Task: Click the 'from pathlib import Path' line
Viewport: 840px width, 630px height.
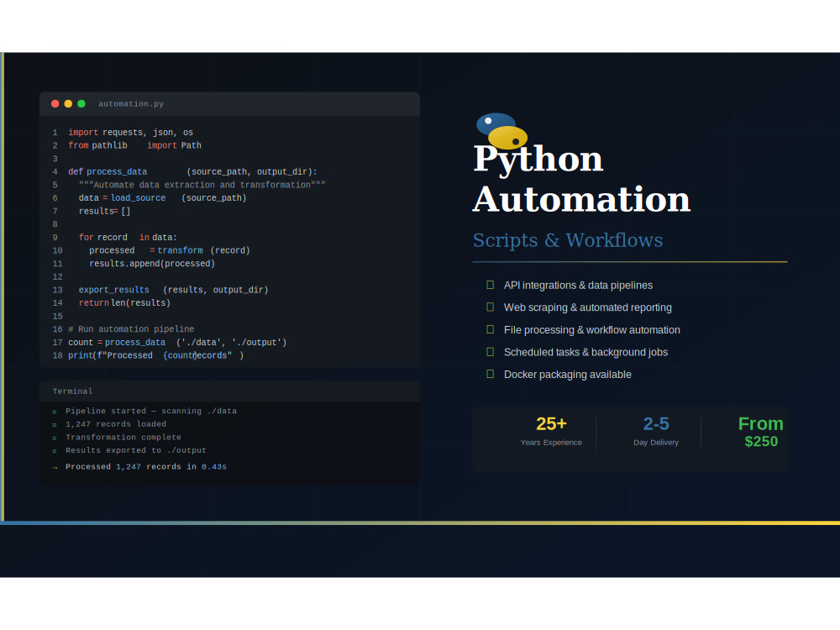Action: 135,145
